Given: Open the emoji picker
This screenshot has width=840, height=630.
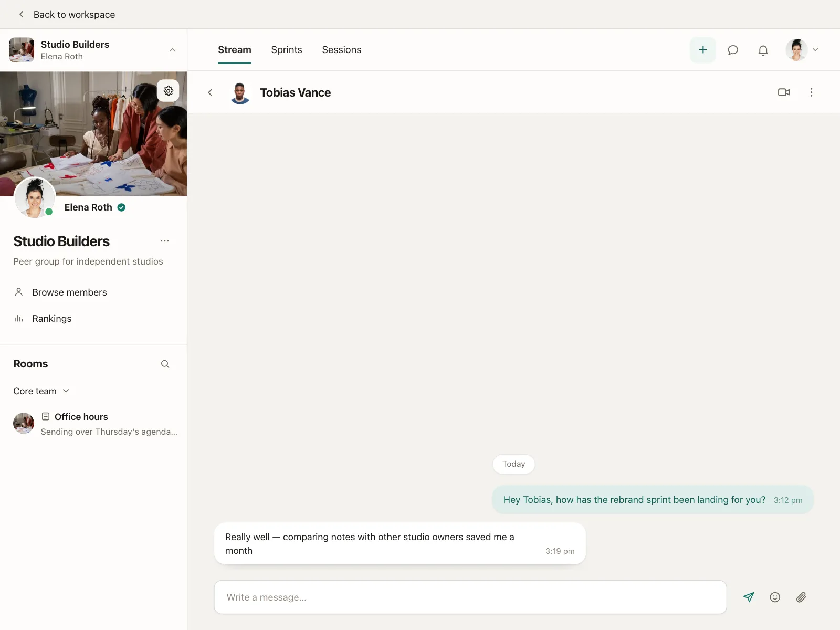Looking at the screenshot, I should [775, 597].
